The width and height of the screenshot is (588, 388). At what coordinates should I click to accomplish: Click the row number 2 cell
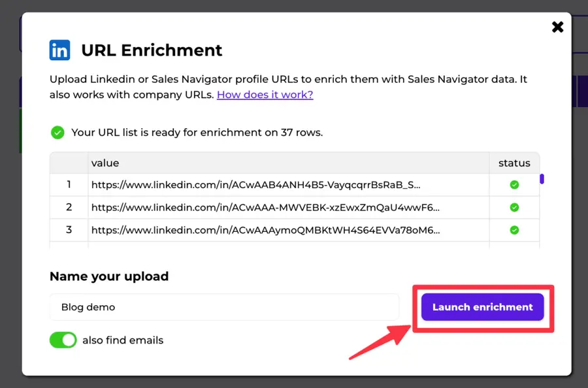tap(69, 208)
